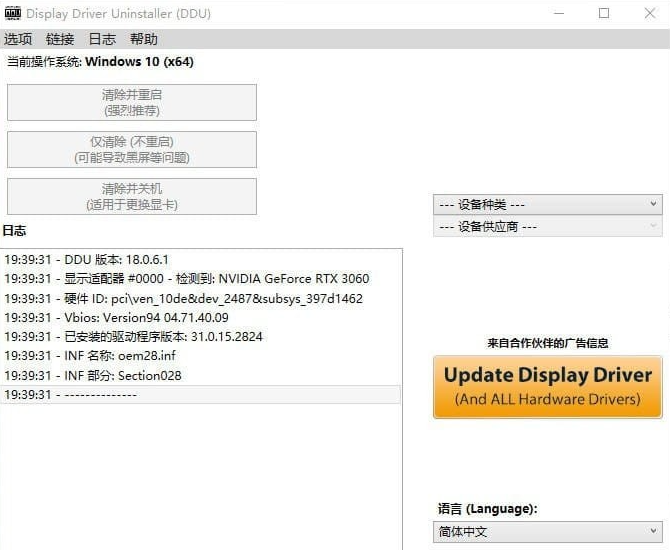The image size is (670, 550).
Task: Select the Vbios: Version94 04.71.40.09 line
Action: (200, 318)
